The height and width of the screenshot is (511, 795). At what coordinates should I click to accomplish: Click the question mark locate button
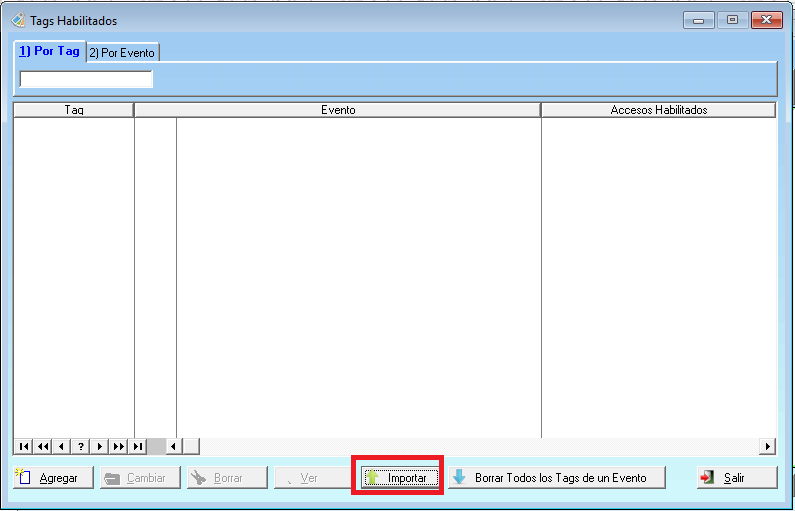click(x=81, y=446)
